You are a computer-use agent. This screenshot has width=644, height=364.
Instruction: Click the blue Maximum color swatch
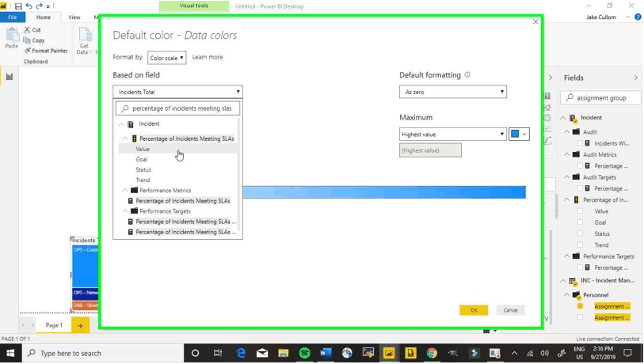click(x=515, y=134)
